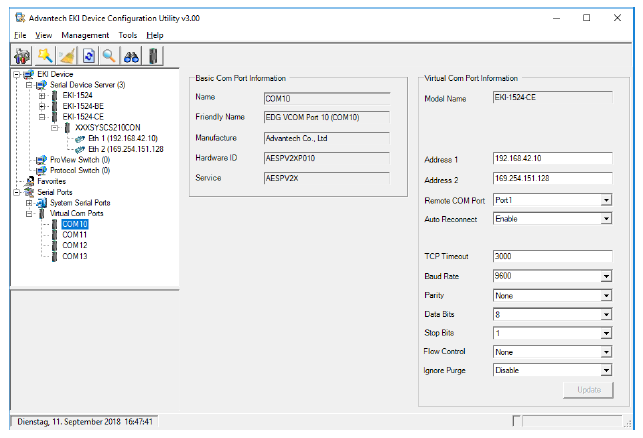The image size is (643, 438).
Task: Click the port icon beside COM12
Action: click(x=54, y=245)
